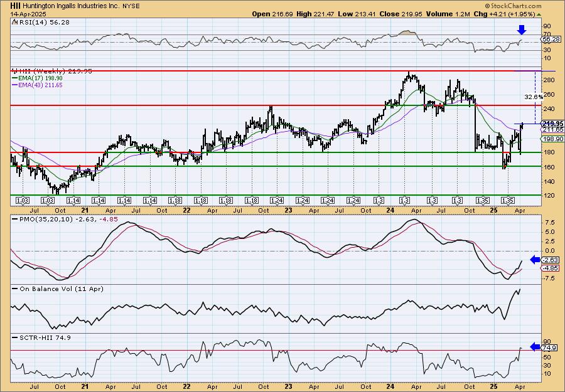Click the Chg +4.21 (+1.95%) value
This screenshot has height=392, width=565.
tap(505, 14)
